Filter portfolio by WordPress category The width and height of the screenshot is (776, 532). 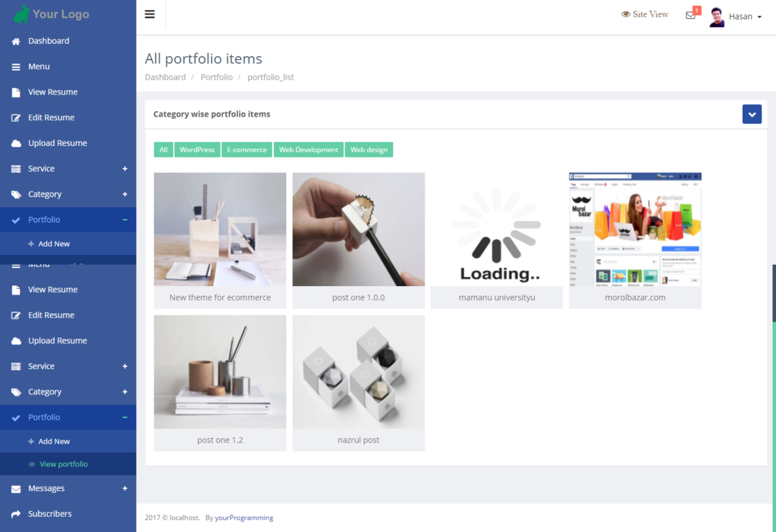pyautogui.click(x=197, y=150)
